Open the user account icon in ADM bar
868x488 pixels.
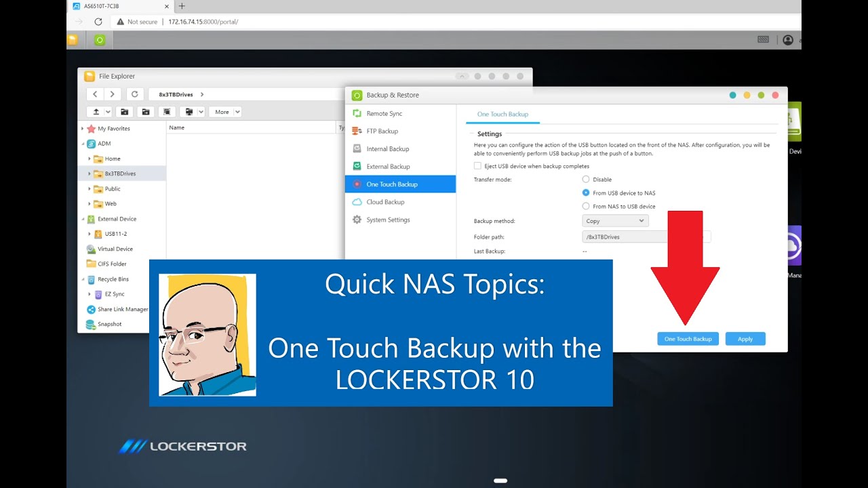point(788,40)
